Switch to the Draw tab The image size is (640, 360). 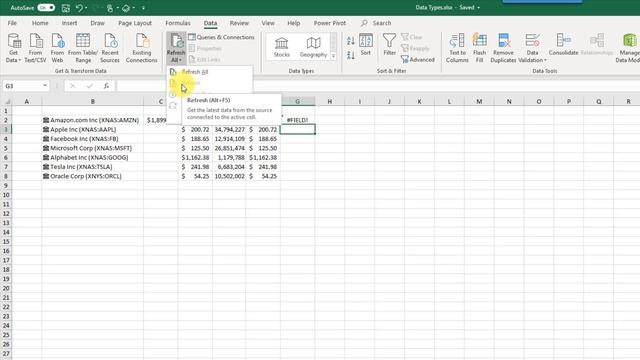pos(97,23)
